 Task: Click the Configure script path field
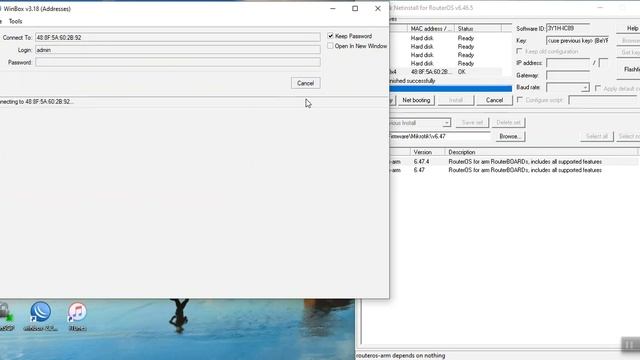click(x=603, y=100)
